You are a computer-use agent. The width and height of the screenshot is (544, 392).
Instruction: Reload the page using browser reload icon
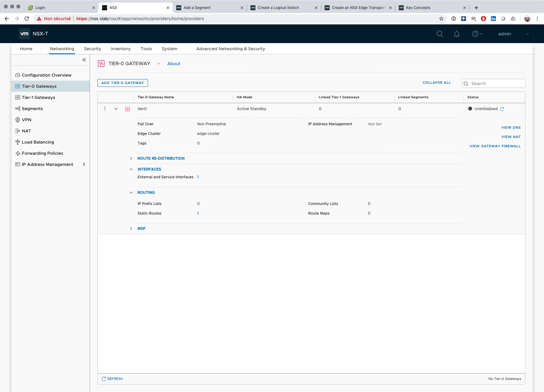(27, 19)
